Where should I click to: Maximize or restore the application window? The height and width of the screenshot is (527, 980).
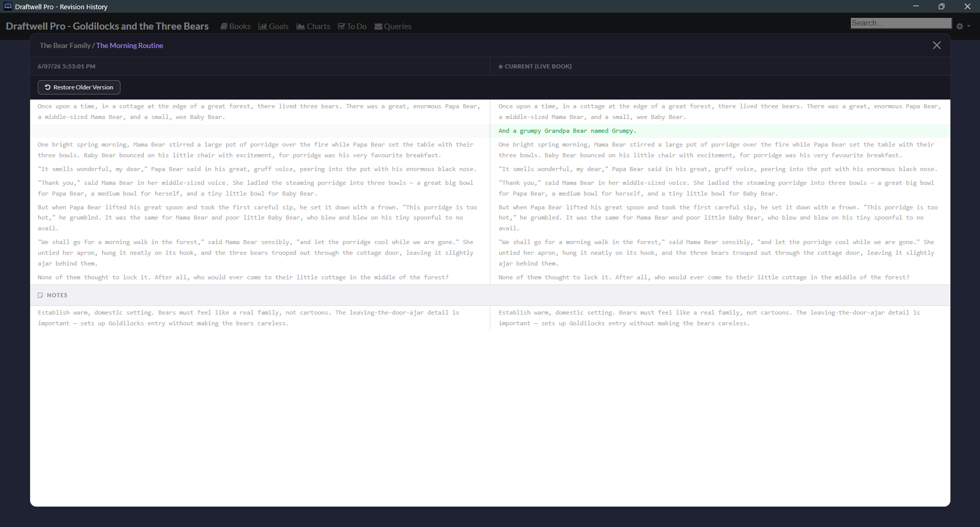click(941, 7)
